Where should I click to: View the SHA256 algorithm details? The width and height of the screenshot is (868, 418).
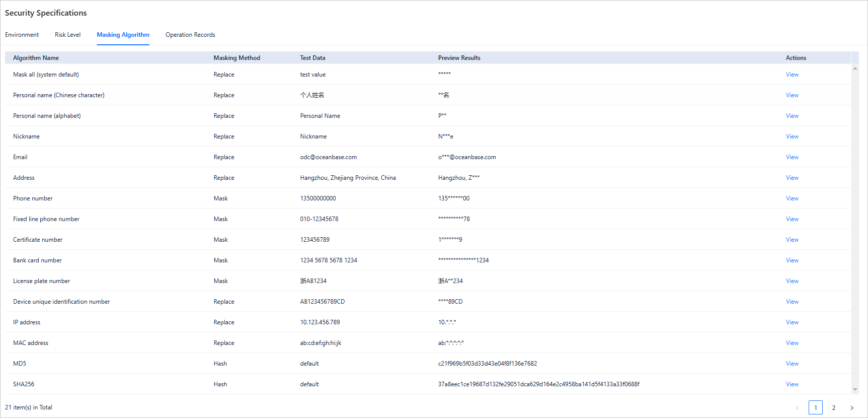tap(792, 384)
